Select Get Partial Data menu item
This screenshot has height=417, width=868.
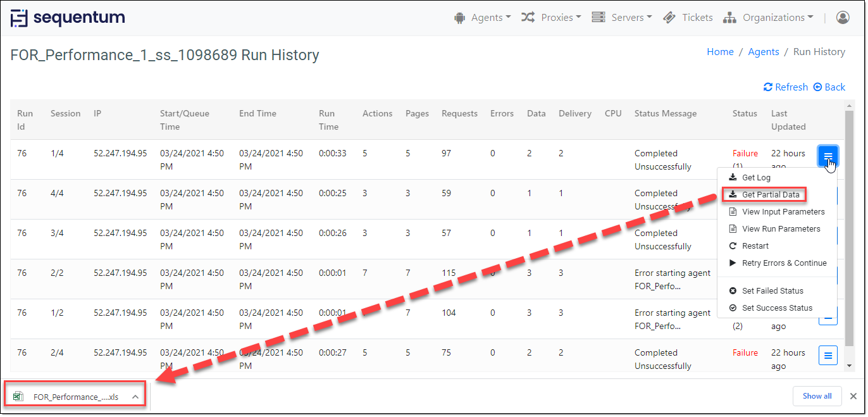770,195
